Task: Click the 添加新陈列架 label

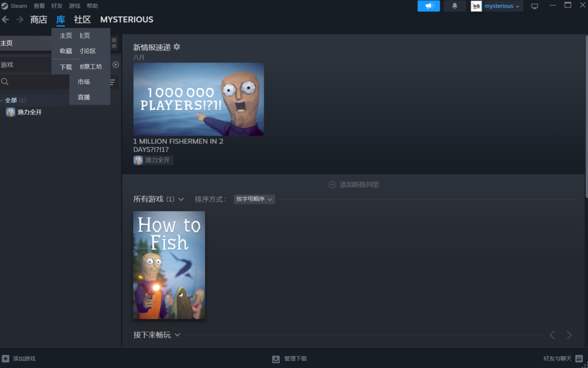Action: (359, 185)
